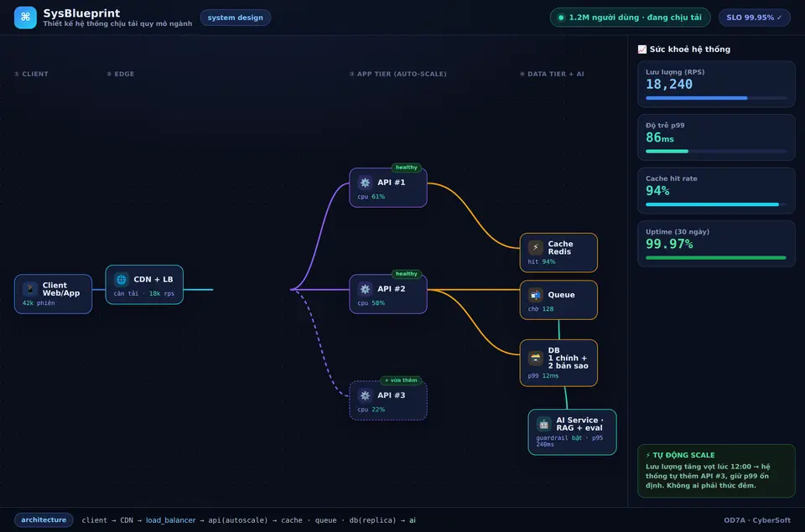Click the SysBlueprint logo icon
Screen dimensions: 805x532
coord(25,18)
